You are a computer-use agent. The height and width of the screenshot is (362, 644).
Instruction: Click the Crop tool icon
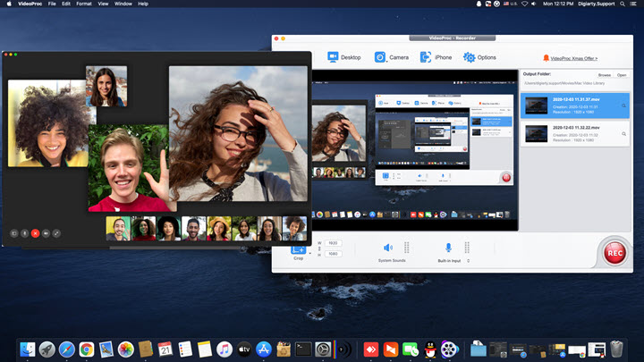[298, 250]
